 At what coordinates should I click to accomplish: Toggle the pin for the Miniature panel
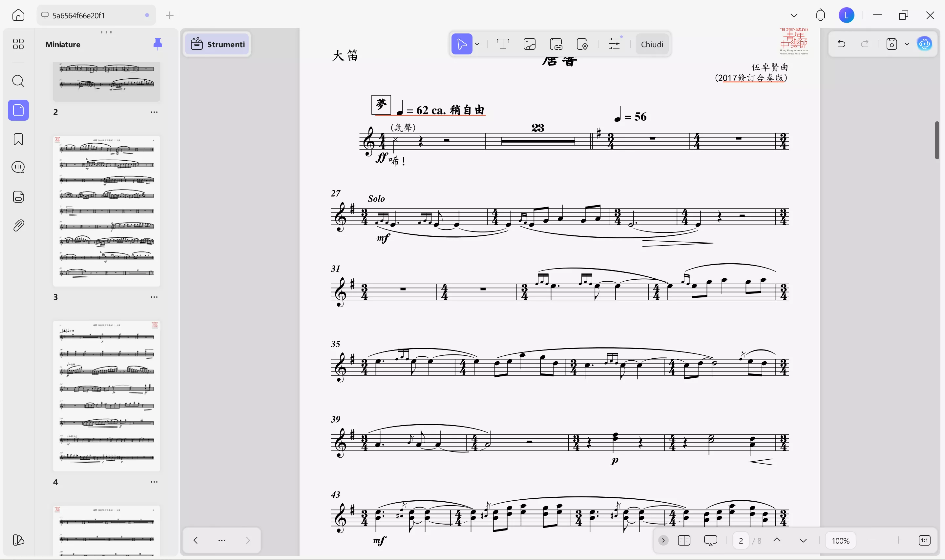pyautogui.click(x=158, y=44)
